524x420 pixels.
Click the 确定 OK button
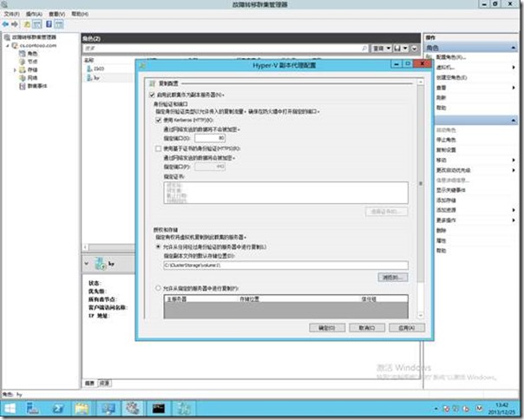pos(327,328)
